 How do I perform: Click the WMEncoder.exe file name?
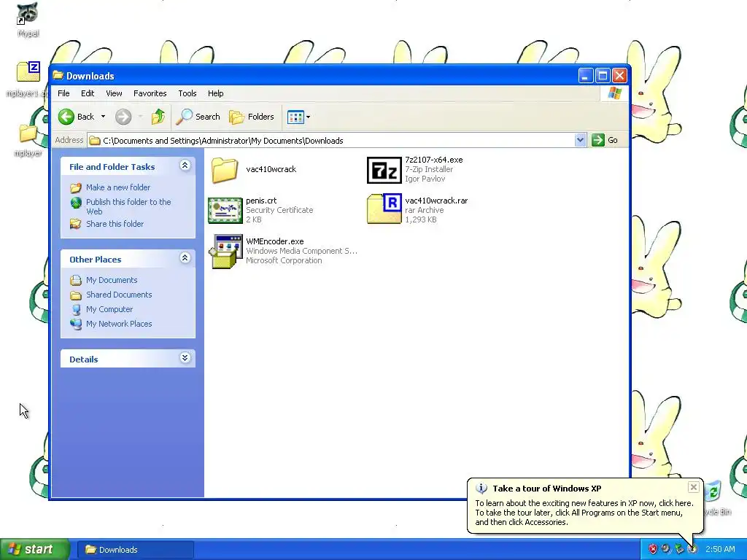pyautogui.click(x=275, y=241)
